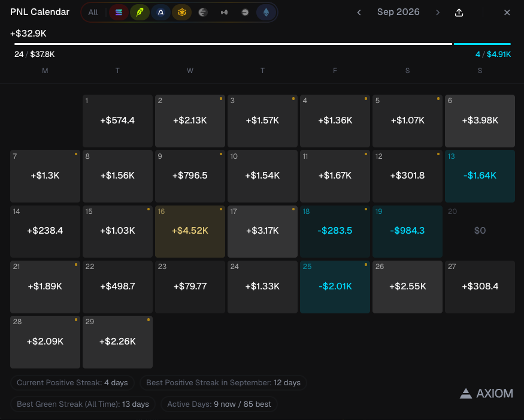
Task: Select the day 20 cell showing $0
Action: tap(480, 231)
